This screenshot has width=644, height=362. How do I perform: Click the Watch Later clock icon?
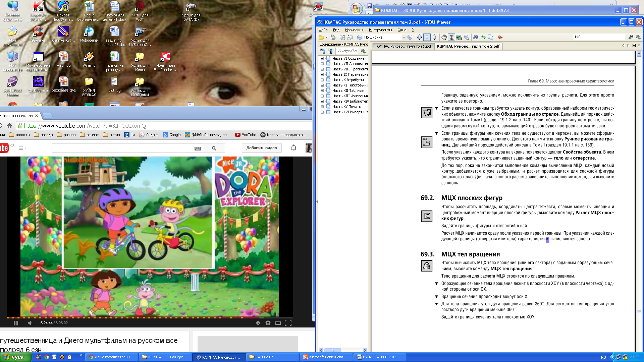(258, 323)
